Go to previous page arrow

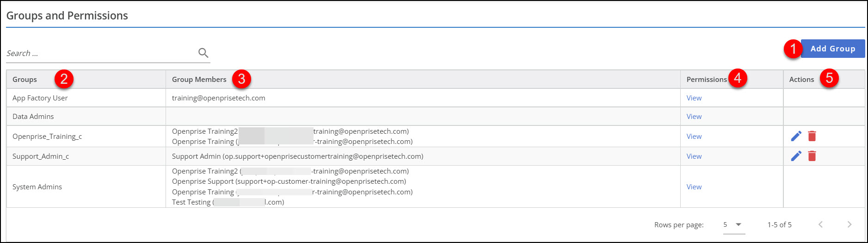[x=820, y=224]
